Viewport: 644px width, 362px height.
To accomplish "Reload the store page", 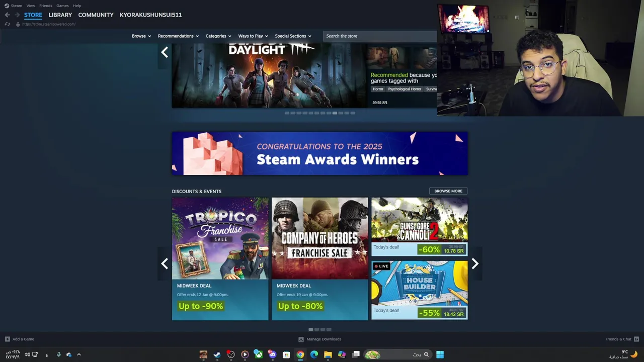I will point(7,24).
